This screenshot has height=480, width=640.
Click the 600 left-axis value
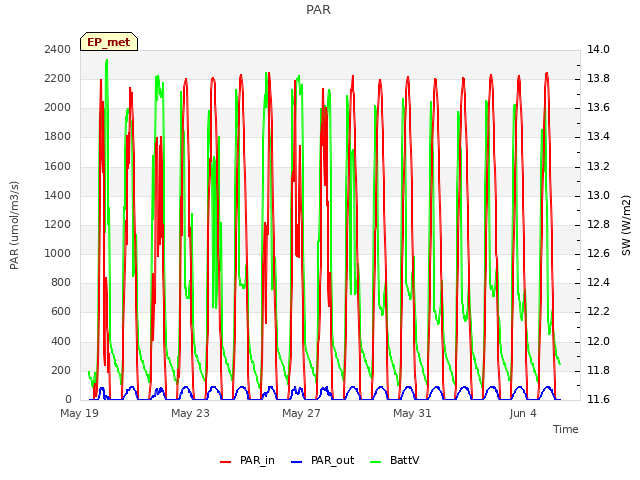click(x=61, y=311)
